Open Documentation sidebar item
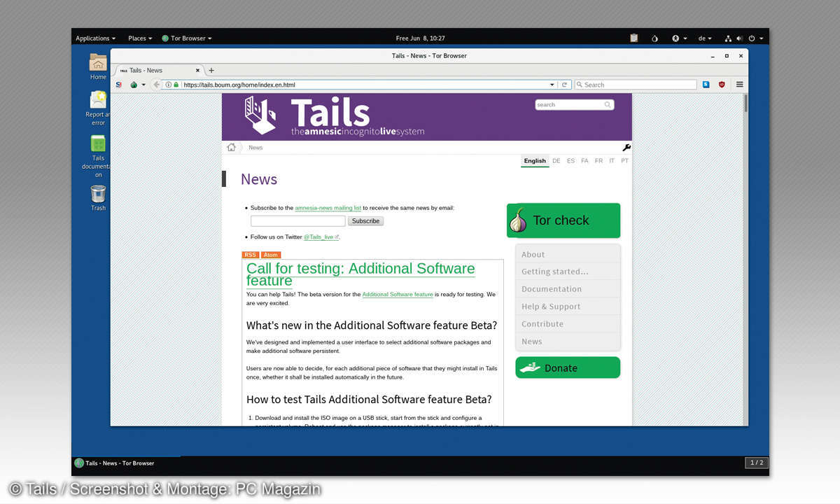The image size is (840, 504). [568, 289]
